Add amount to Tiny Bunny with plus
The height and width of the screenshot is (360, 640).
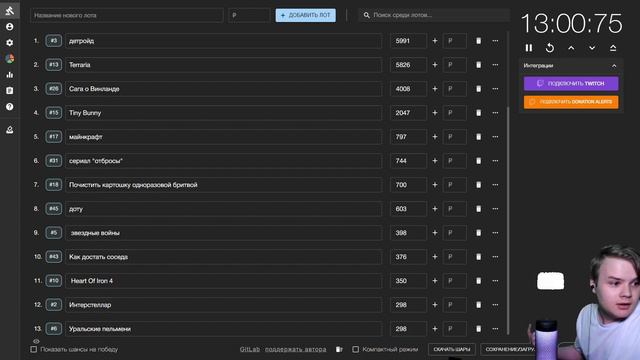tap(435, 113)
